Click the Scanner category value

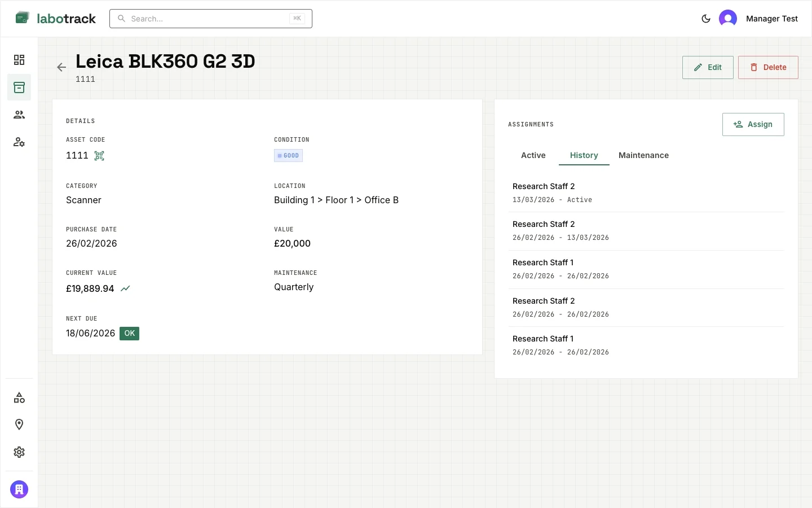point(83,200)
